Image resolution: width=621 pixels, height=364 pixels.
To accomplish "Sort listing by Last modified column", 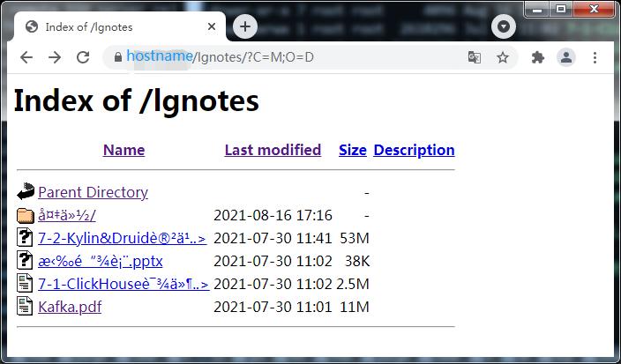I will pyautogui.click(x=273, y=150).
